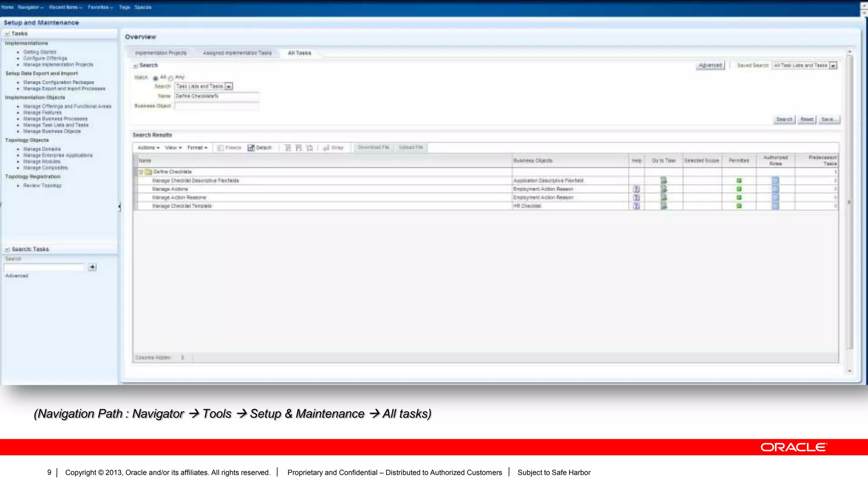
Task: Open help for Manage Checklist Template row
Action: click(x=636, y=206)
